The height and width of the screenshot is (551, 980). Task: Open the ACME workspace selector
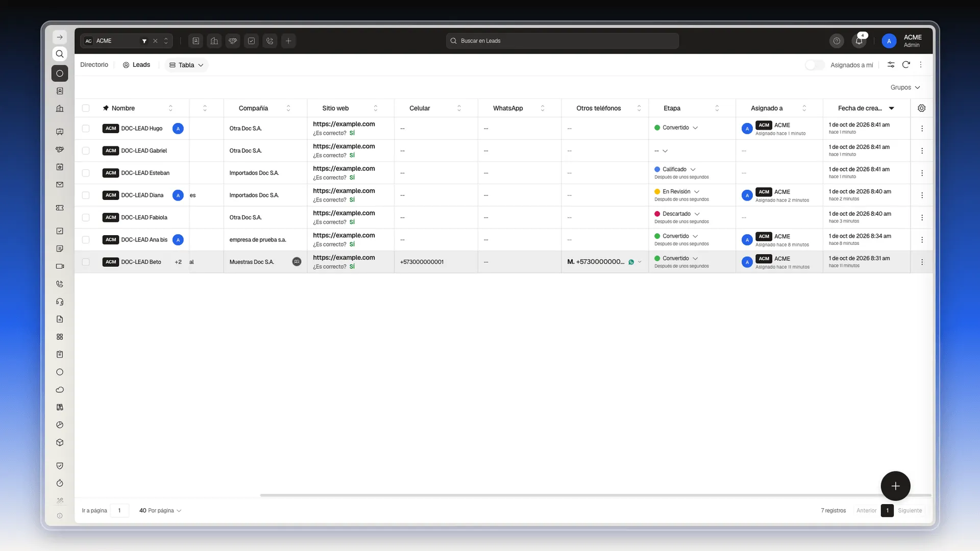[126, 41]
